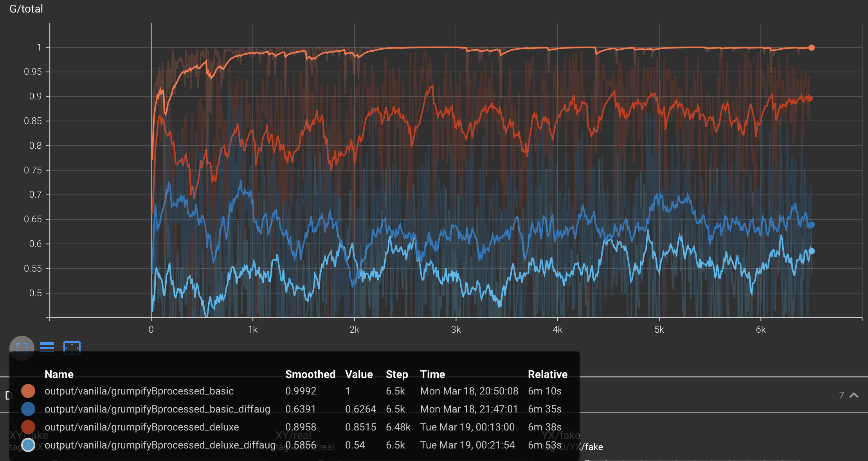This screenshot has height=461, width=868.
Task: Click the fit domain to data icon
Action: tap(72, 348)
